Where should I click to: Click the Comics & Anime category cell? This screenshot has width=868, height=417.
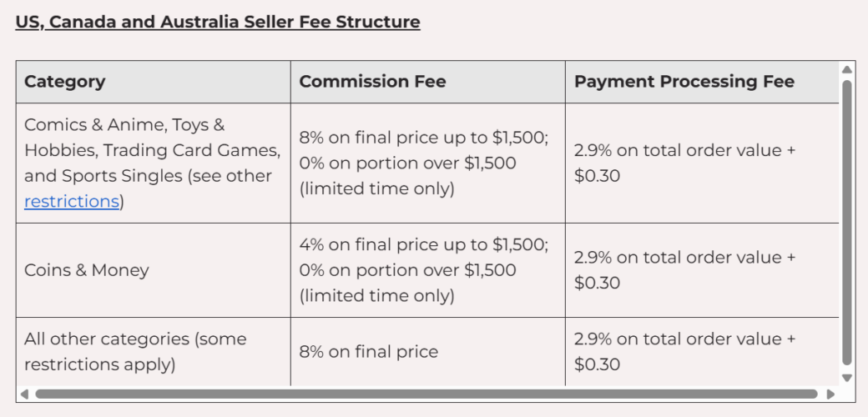154,163
